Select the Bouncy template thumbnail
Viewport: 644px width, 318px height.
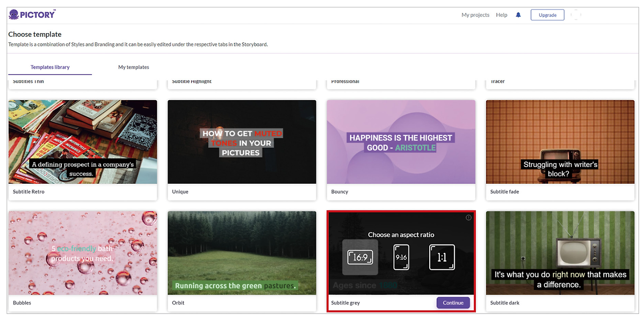[x=401, y=142]
